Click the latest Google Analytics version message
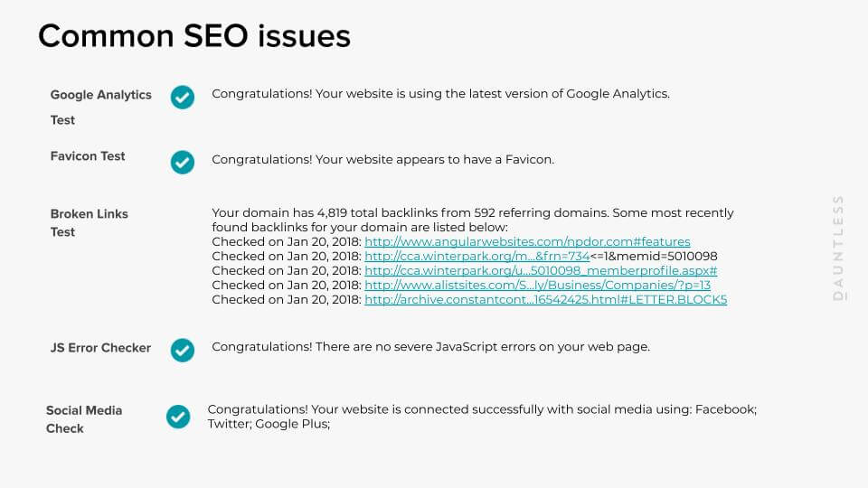Image resolution: width=868 pixels, height=488 pixels. point(440,94)
